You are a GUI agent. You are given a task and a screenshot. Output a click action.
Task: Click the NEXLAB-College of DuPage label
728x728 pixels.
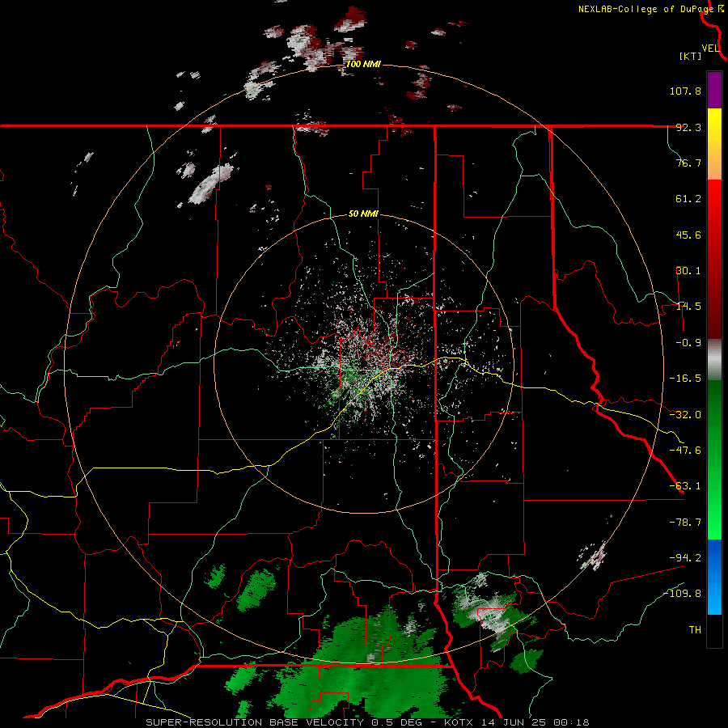[x=645, y=9]
